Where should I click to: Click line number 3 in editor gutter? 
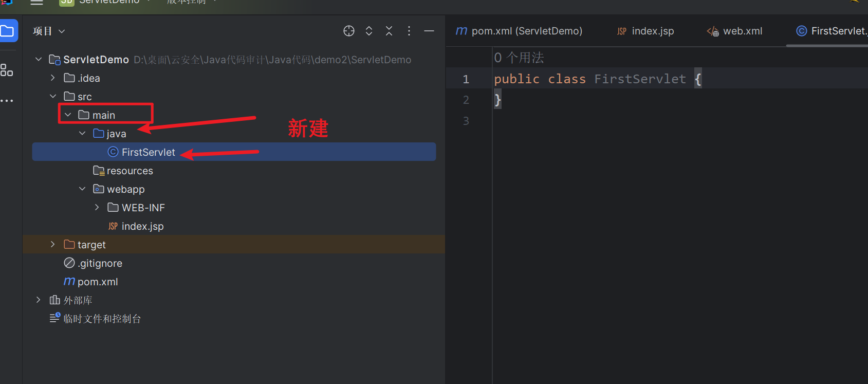click(466, 121)
